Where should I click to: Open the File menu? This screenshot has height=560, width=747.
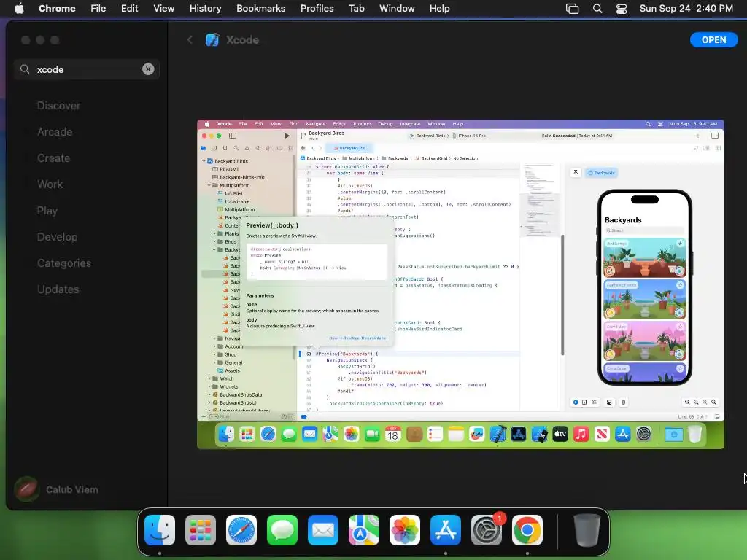click(98, 8)
